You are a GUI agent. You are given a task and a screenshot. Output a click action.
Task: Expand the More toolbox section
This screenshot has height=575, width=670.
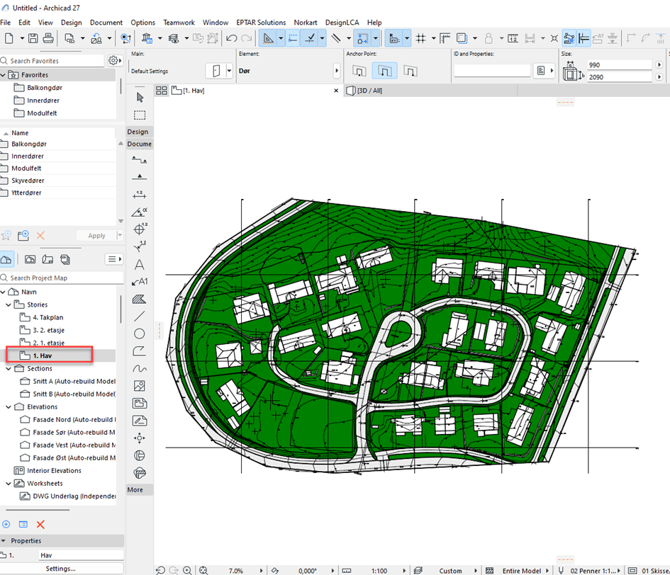136,490
